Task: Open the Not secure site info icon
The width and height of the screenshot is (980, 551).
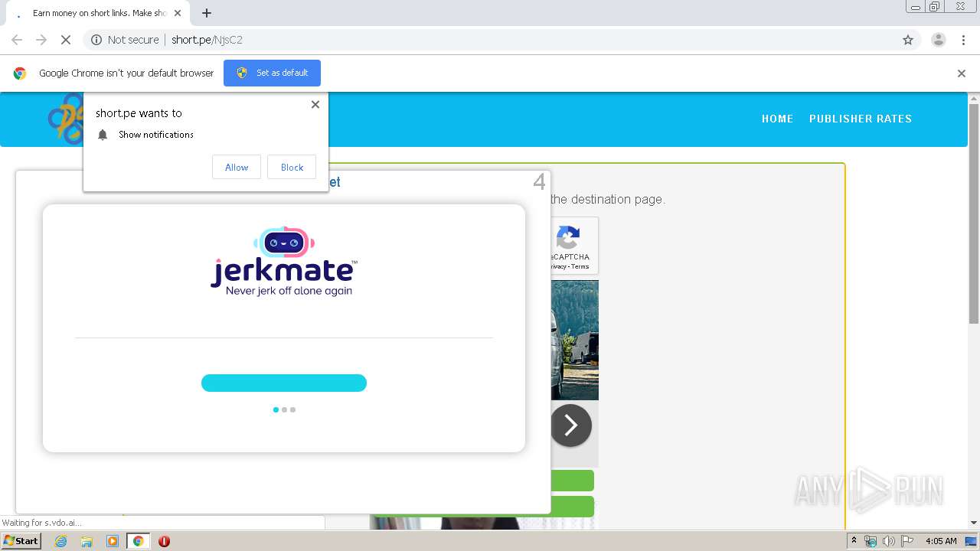Action: click(x=96, y=40)
